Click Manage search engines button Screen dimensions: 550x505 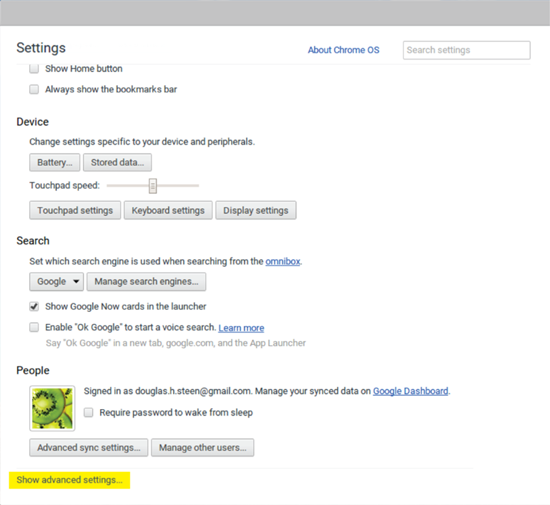[146, 282]
